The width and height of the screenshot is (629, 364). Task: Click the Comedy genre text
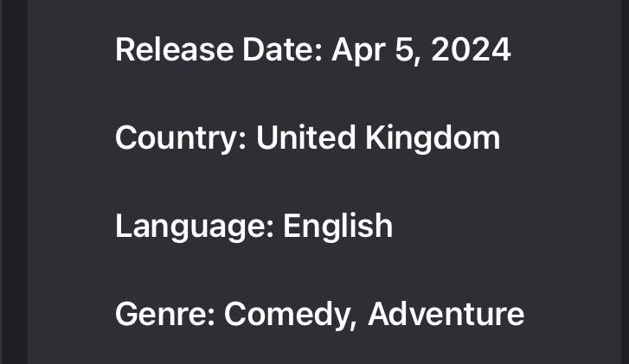(287, 316)
